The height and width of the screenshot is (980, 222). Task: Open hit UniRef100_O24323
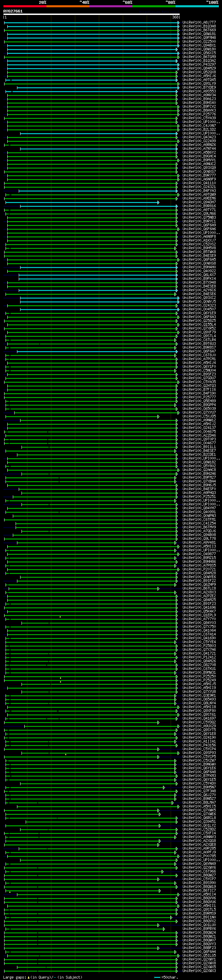point(199,306)
